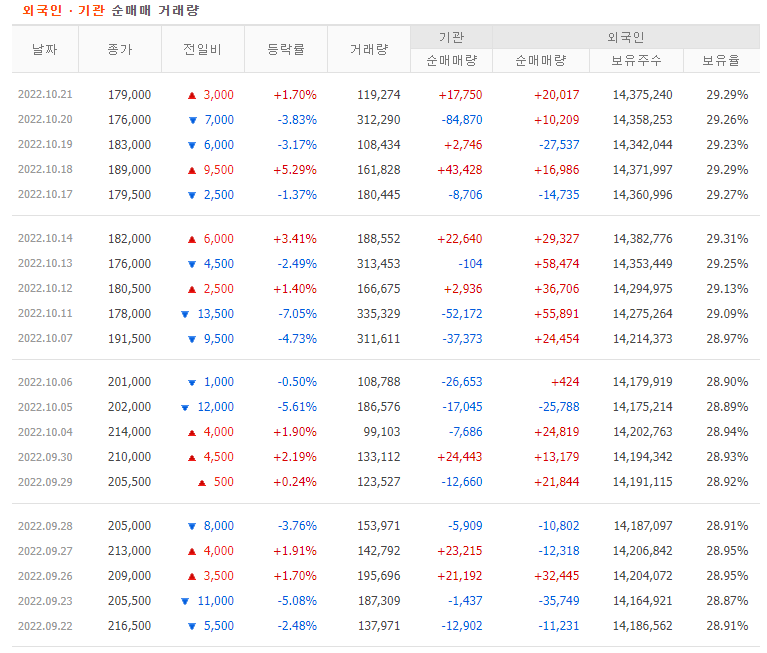Click holding ratio 29.31%
Viewport: 767px width, 653px height.
click(x=727, y=239)
